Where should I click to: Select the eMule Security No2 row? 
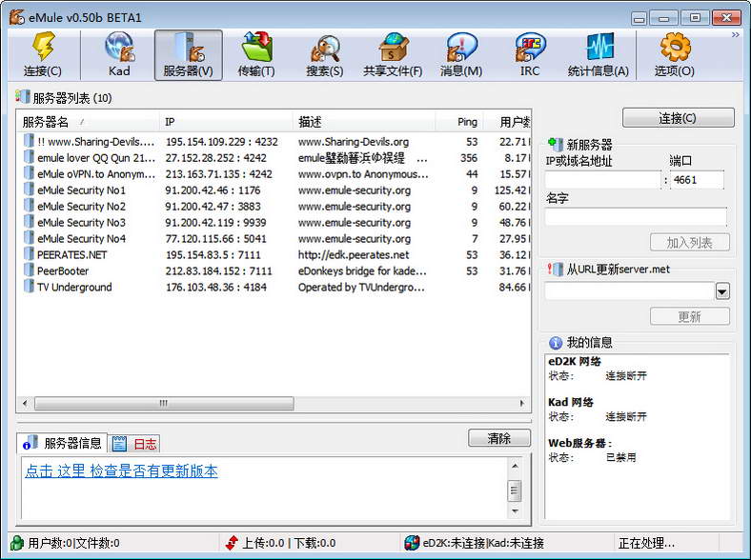[274, 206]
